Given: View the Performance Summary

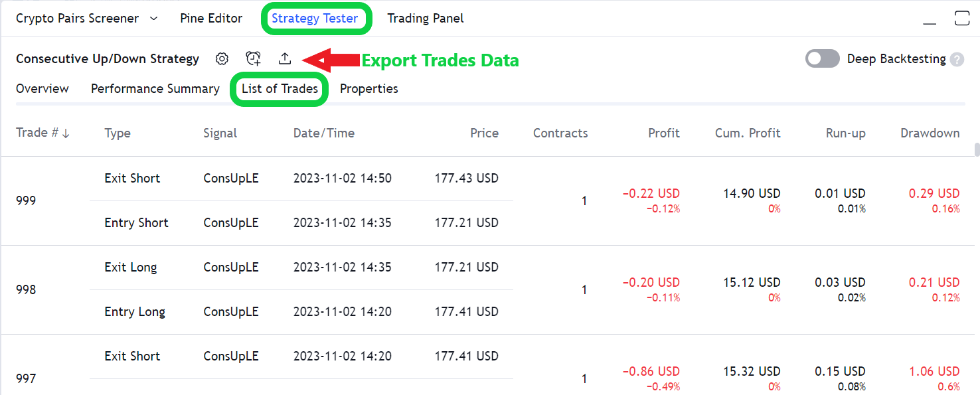Looking at the screenshot, I should [155, 88].
